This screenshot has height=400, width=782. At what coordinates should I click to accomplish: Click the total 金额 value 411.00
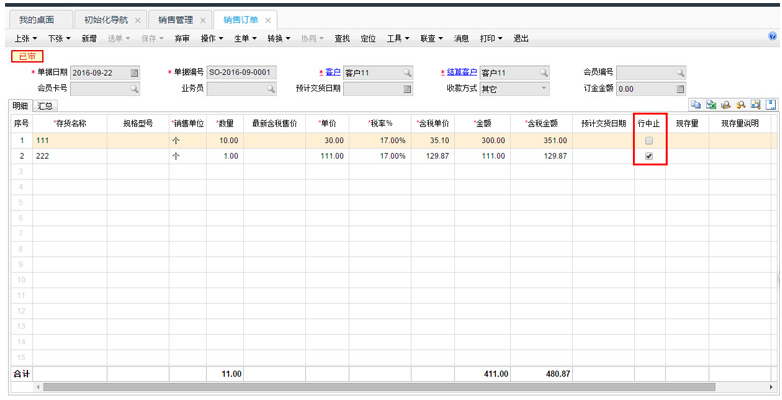click(x=496, y=374)
